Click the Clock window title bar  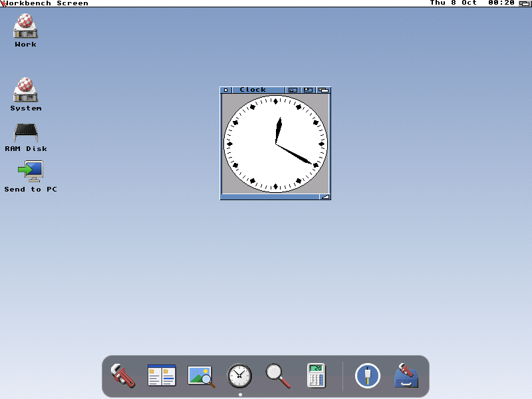click(259, 90)
